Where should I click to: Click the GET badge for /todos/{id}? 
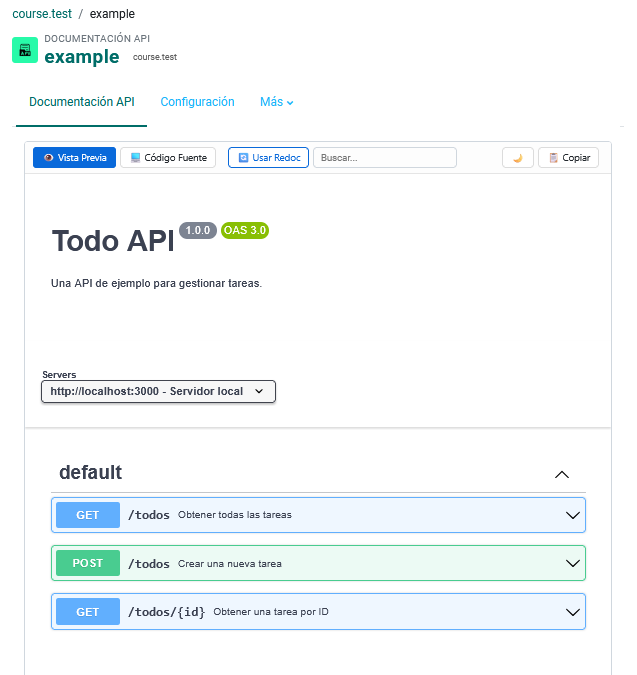88,612
